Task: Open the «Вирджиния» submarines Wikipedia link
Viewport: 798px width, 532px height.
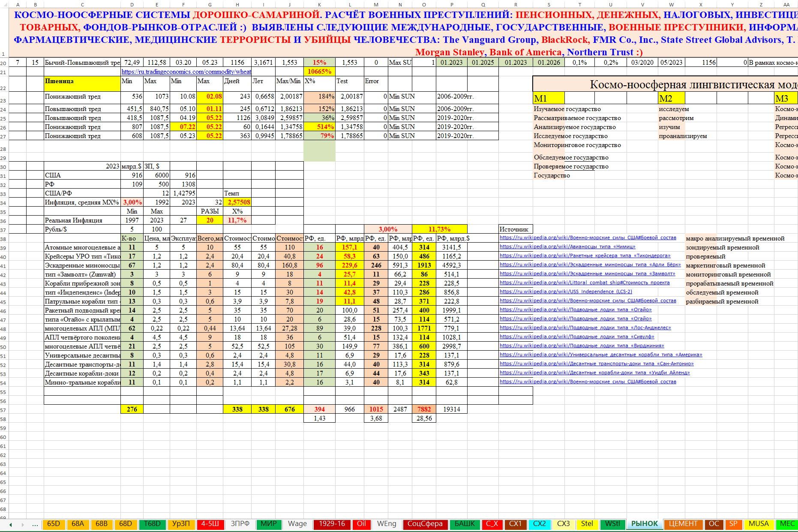Action: click(582, 346)
